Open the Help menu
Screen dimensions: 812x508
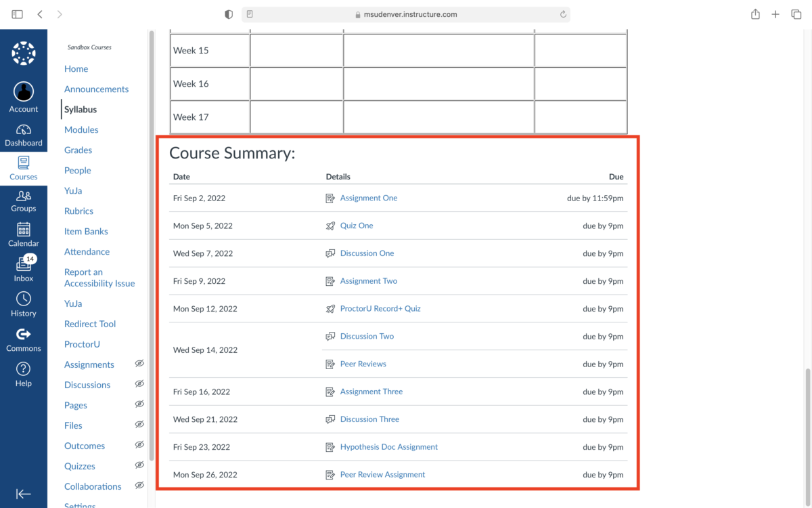pos(24,375)
